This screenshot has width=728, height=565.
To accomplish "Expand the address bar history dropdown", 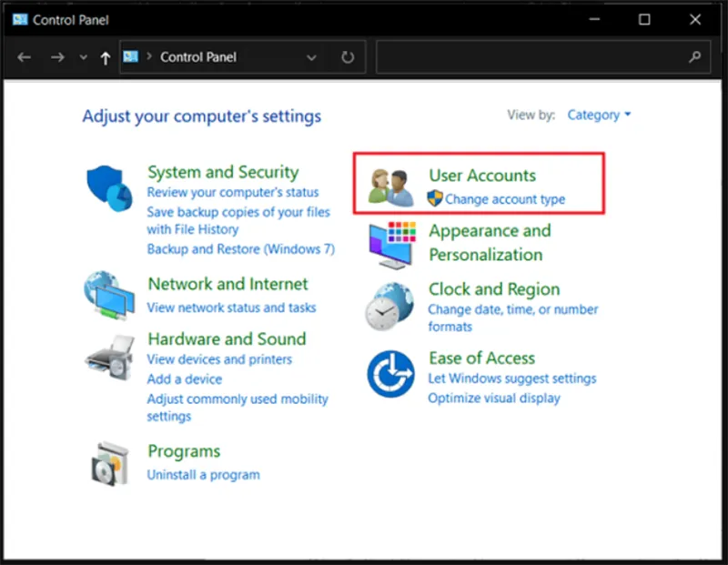I will pos(311,57).
